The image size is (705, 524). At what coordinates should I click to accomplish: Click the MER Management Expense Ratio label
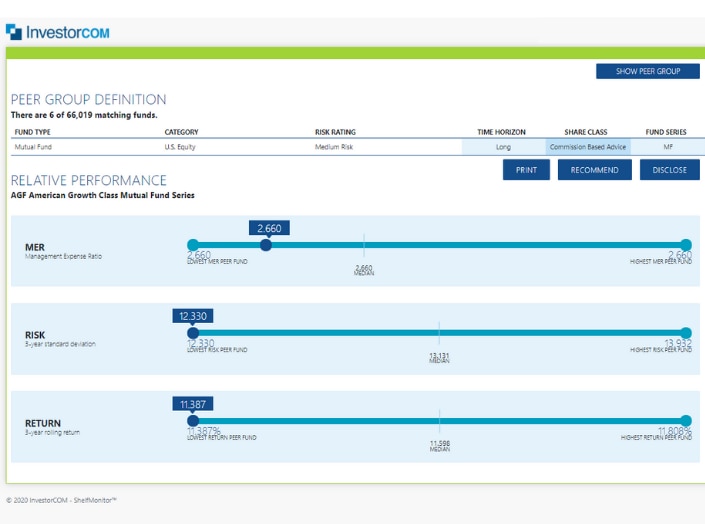tap(63, 251)
